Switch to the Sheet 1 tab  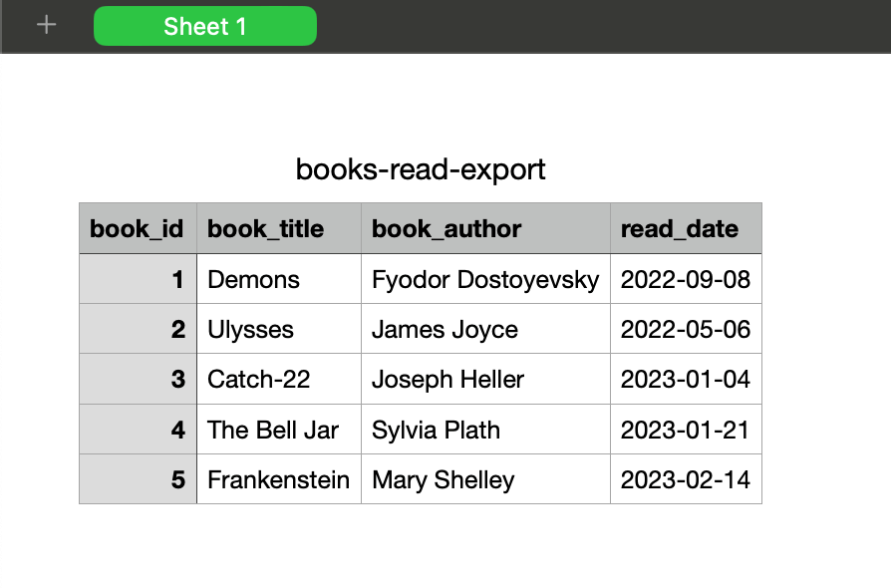click(x=204, y=26)
